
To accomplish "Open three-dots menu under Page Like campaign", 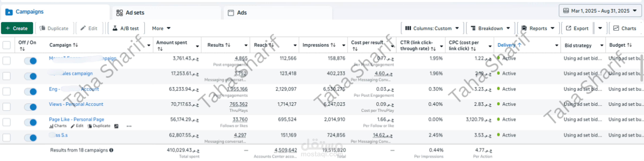I will tap(129, 126).
